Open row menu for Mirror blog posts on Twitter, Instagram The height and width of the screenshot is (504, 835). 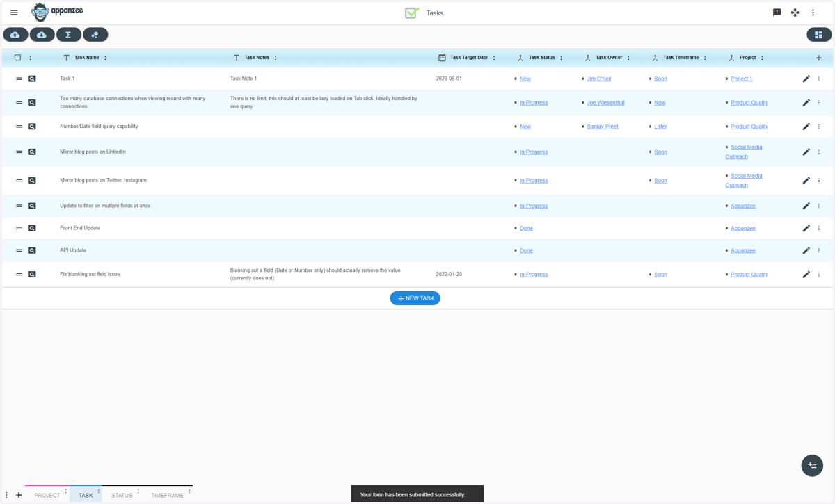pyautogui.click(x=819, y=180)
